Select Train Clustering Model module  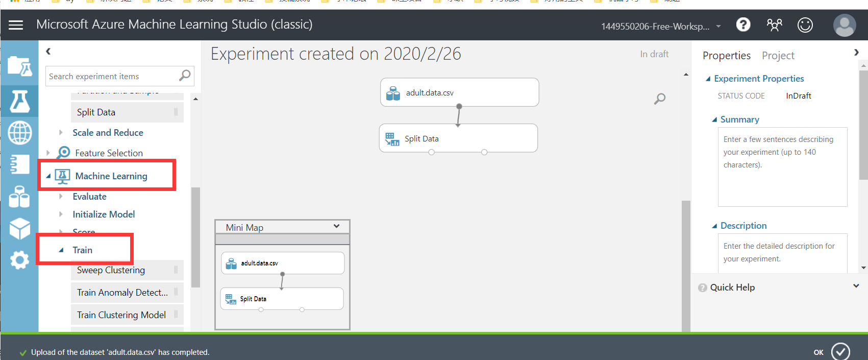click(127, 315)
